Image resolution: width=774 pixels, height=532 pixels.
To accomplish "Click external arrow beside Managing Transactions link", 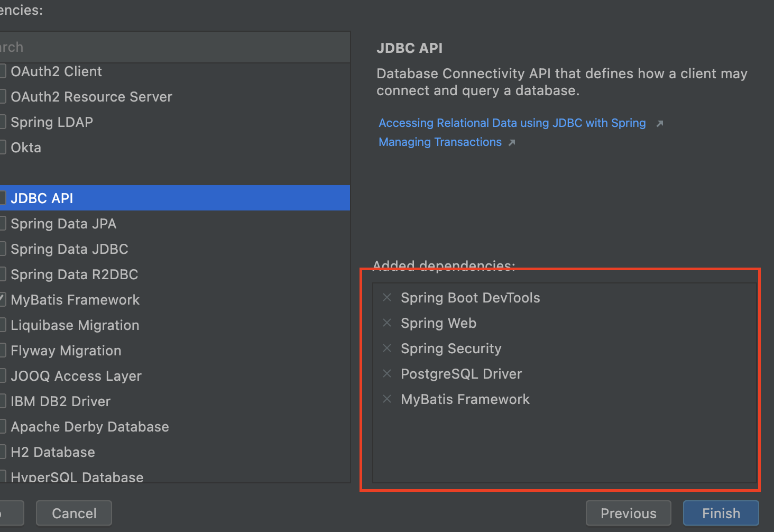I will (x=511, y=143).
